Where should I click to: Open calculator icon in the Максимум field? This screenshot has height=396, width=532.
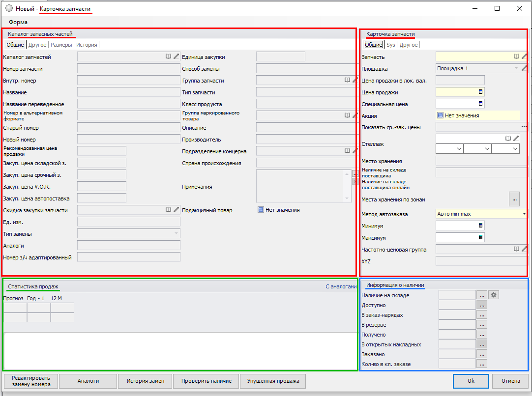[x=480, y=237]
